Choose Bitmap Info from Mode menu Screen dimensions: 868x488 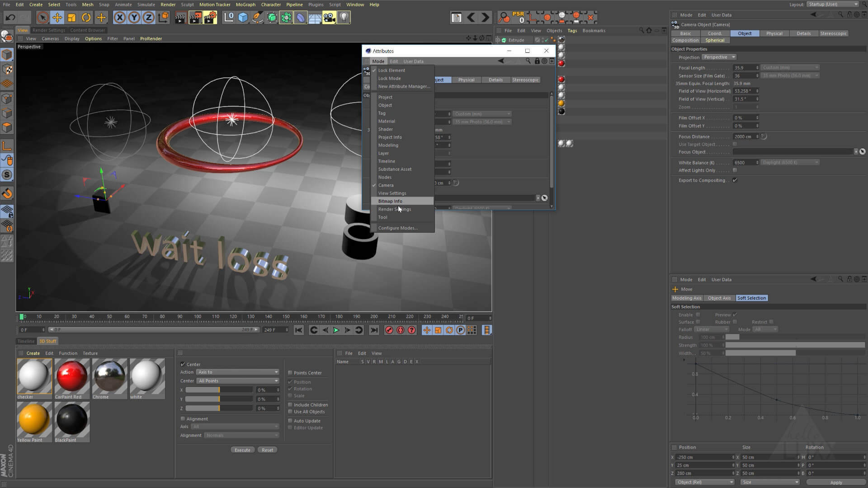(390, 202)
